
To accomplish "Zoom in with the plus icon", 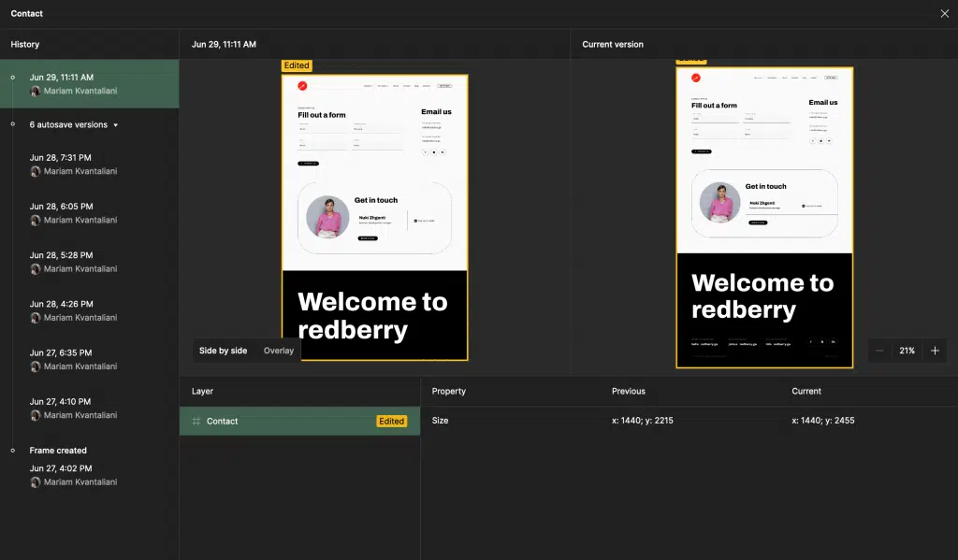I will click(x=935, y=351).
